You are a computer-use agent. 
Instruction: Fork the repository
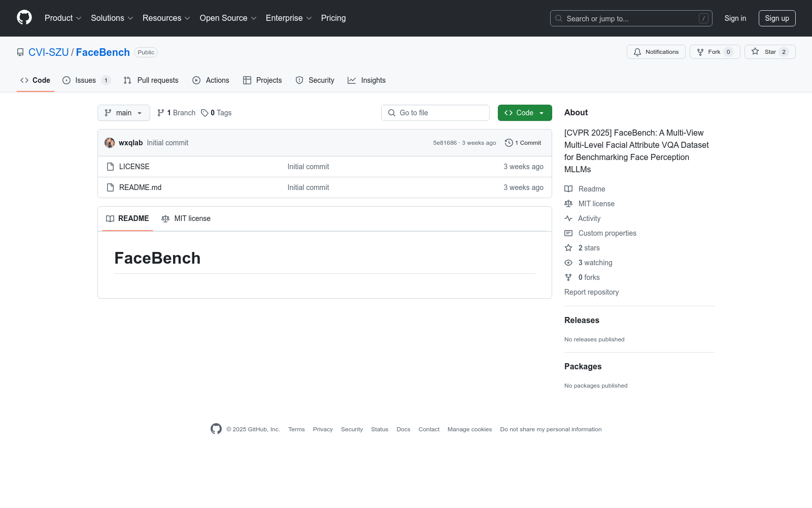coord(715,52)
